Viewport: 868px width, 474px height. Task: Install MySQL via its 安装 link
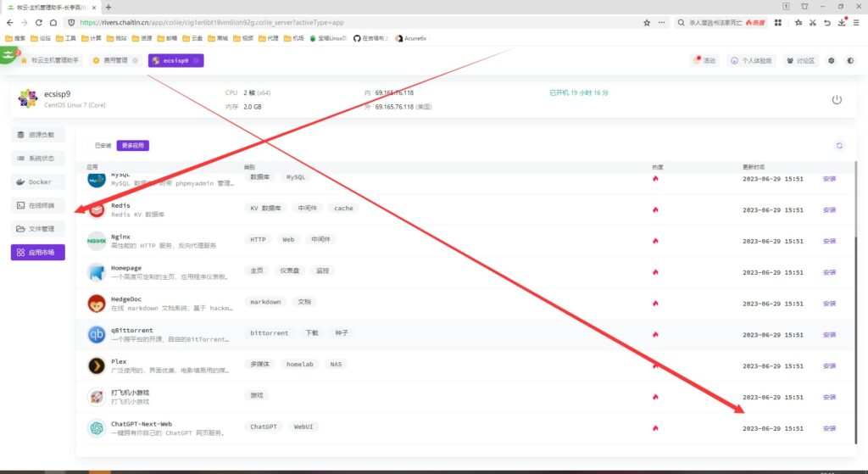(829, 179)
